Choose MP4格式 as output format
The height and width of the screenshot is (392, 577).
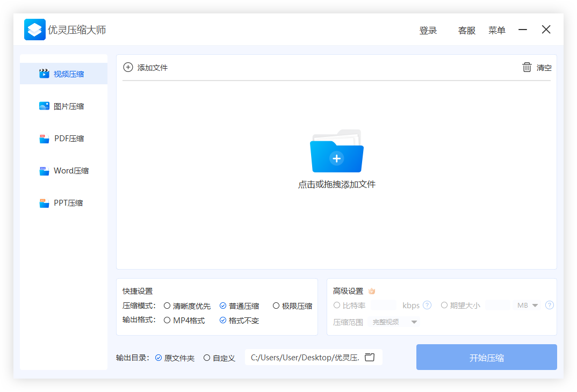pos(168,320)
